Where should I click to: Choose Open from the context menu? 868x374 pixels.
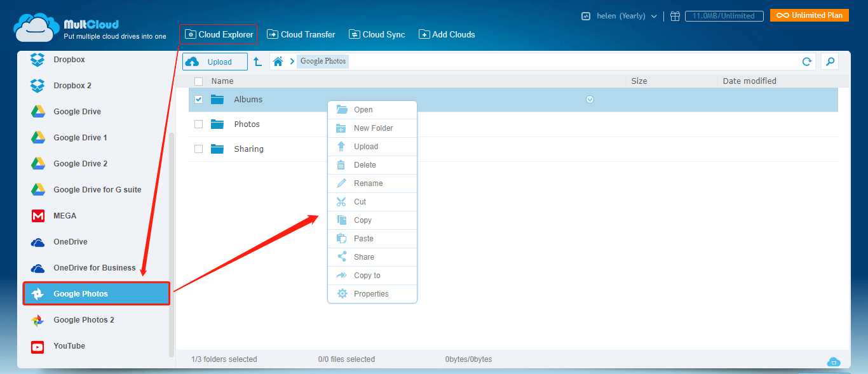point(372,110)
